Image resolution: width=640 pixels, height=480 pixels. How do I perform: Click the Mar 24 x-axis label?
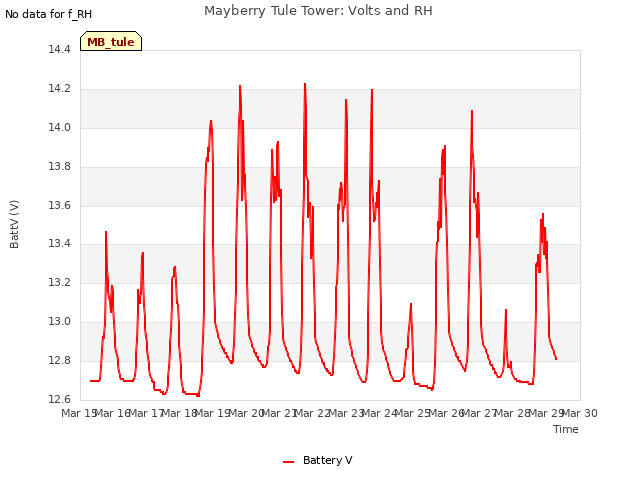click(380, 413)
